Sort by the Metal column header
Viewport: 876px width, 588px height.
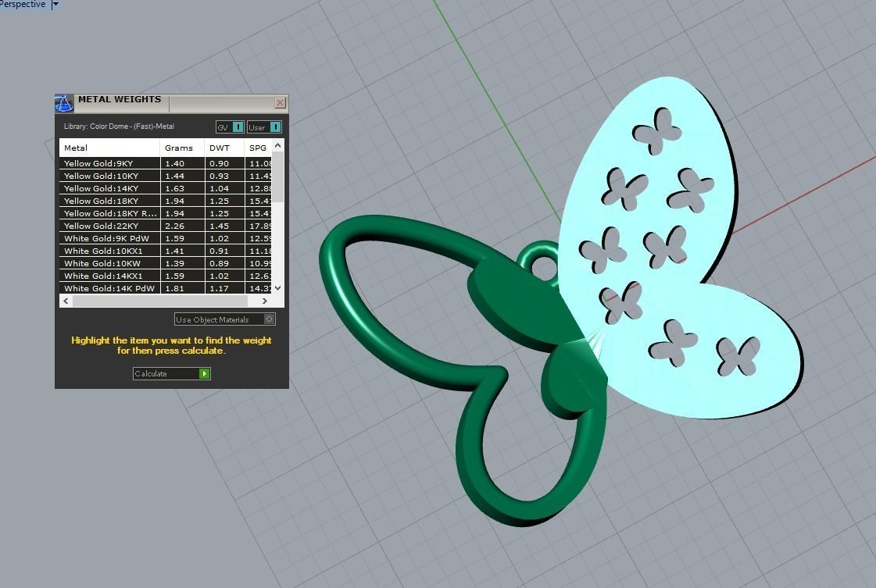[109, 148]
